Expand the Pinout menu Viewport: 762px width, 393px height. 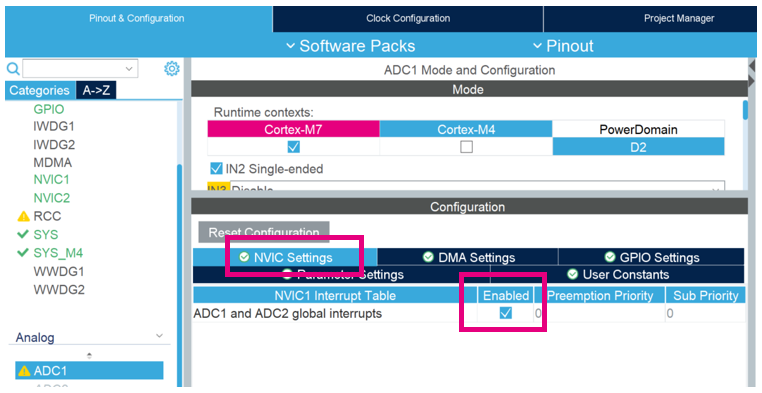pos(563,46)
